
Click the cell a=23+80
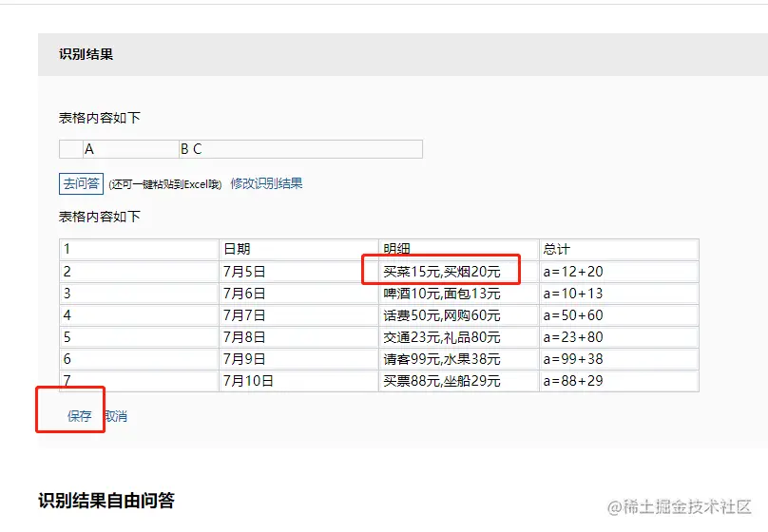[619, 337]
